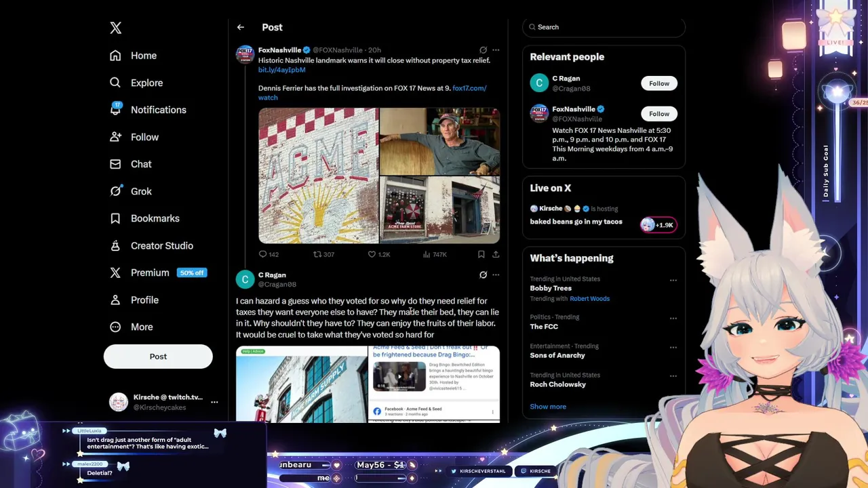Follow C Ragan in Relevant people
This screenshot has width=868, height=488.
(x=659, y=83)
